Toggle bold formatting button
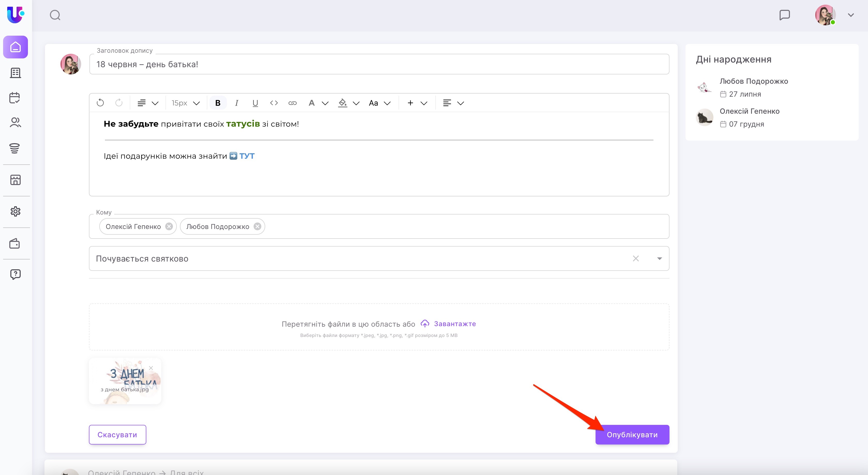This screenshot has height=475, width=868. (x=218, y=103)
